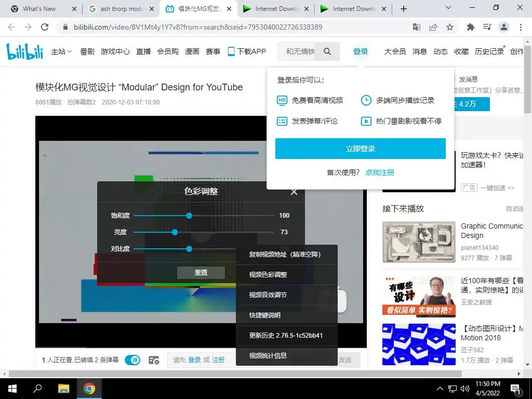The image size is (532, 399).
Task: Click the 亮度 slider handle
Action: (175, 232)
